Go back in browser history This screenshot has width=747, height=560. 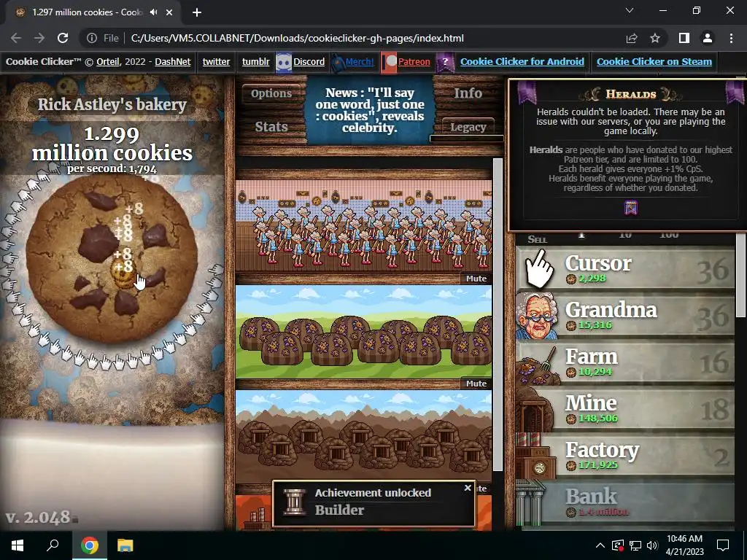16,38
